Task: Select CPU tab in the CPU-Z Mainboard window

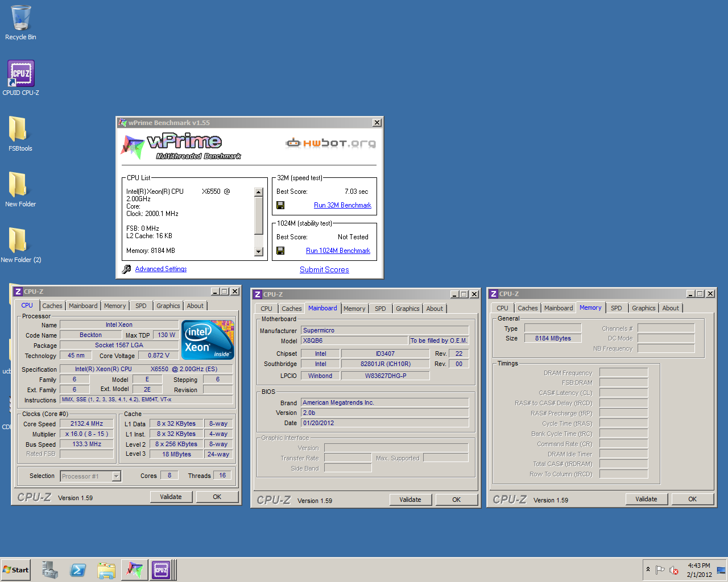Action: (x=266, y=309)
